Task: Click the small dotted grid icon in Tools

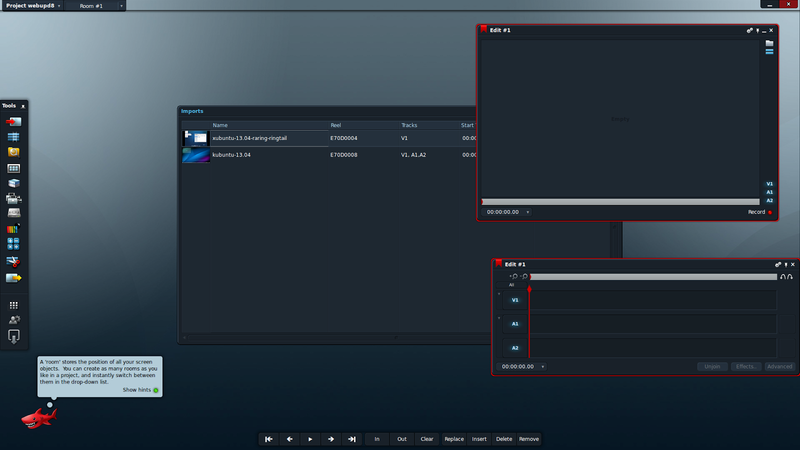Action: [14, 305]
